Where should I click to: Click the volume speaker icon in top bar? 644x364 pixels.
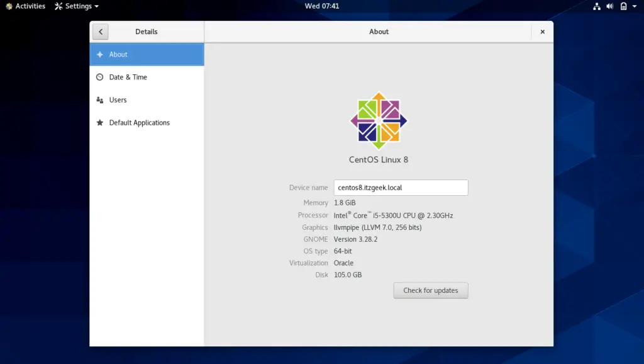[609, 6]
